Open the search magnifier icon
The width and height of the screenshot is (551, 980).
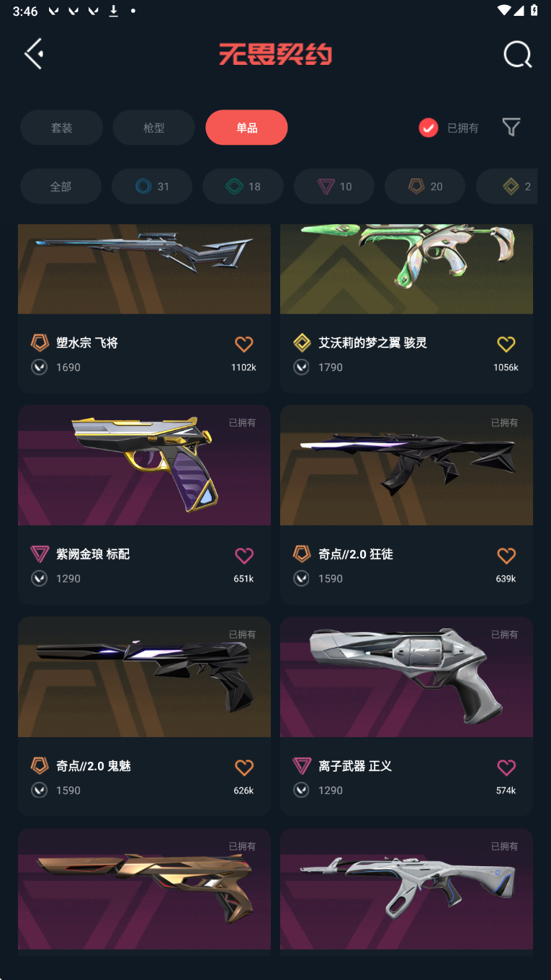(517, 54)
